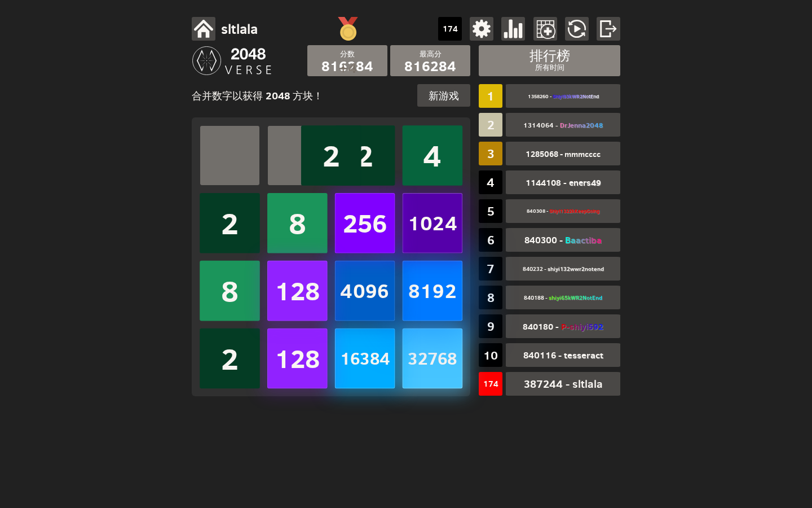812x508 pixels.
Task: Click the 1024 tile
Action: [x=433, y=223]
